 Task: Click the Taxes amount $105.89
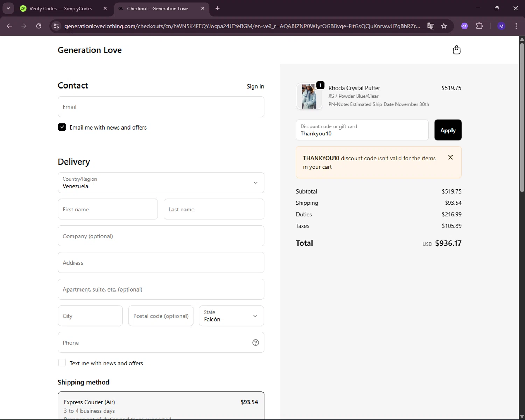pos(451,226)
